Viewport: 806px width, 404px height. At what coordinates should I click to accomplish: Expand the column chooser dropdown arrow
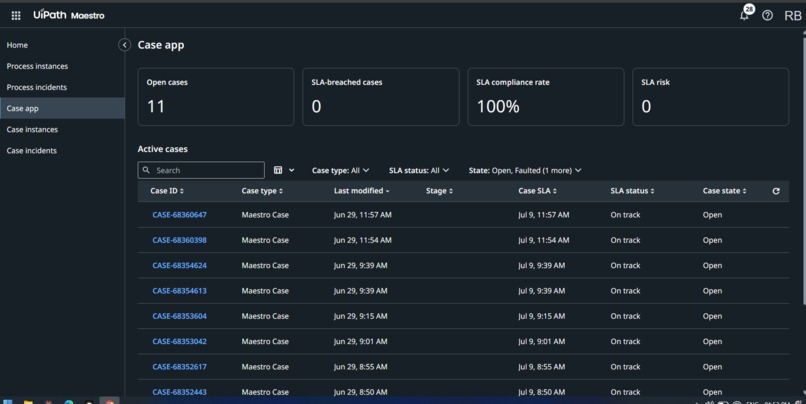[291, 170]
